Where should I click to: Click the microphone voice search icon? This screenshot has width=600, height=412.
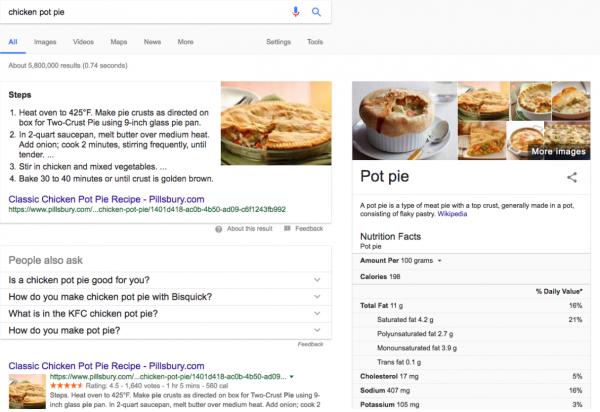[x=295, y=11]
